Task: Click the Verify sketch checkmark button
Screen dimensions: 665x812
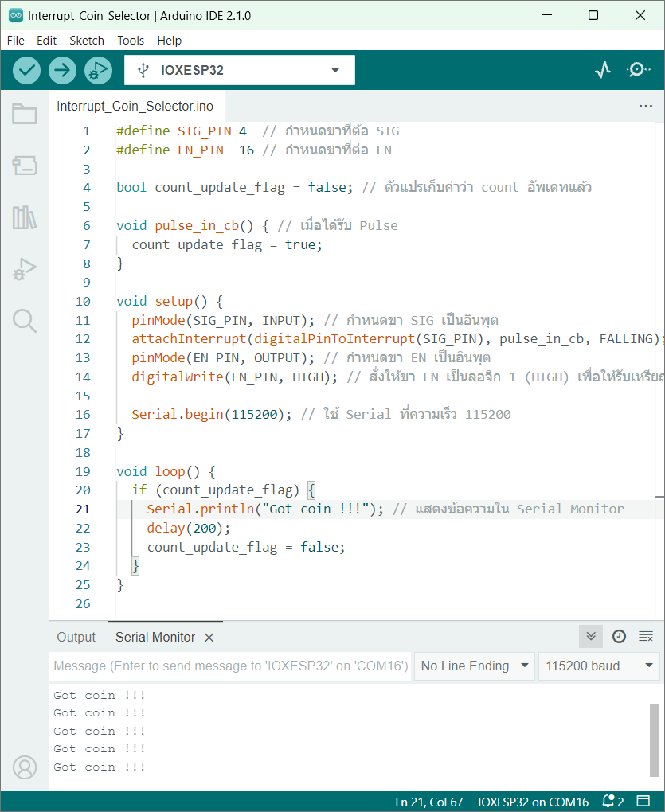Action: (x=26, y=70)
